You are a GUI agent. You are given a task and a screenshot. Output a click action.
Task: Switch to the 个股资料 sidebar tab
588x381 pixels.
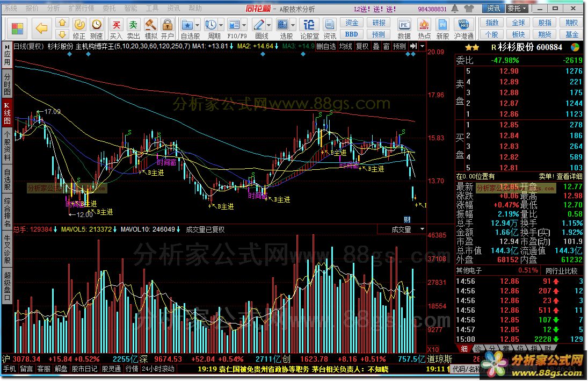coord(7,146)
